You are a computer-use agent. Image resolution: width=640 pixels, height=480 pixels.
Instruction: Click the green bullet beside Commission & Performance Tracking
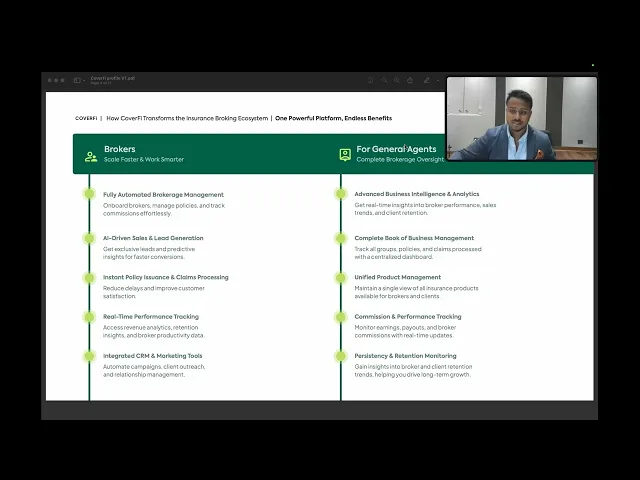coord(341,317)
